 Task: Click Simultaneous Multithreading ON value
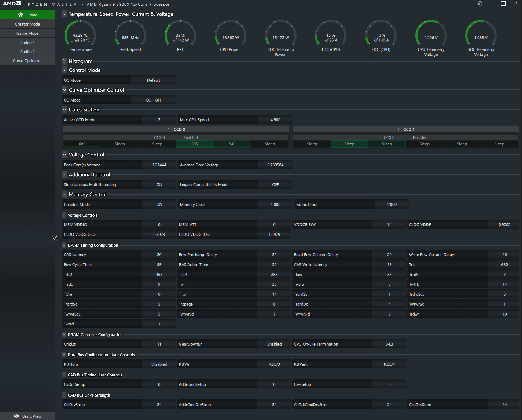point(159,185)
